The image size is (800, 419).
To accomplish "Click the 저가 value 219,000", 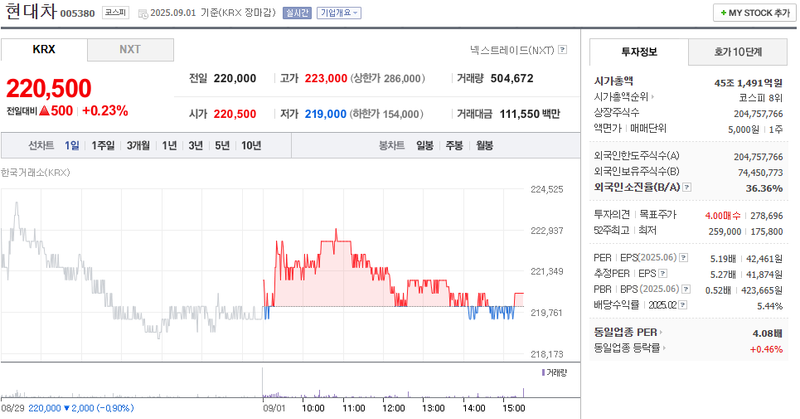I will tap(326, 114).
